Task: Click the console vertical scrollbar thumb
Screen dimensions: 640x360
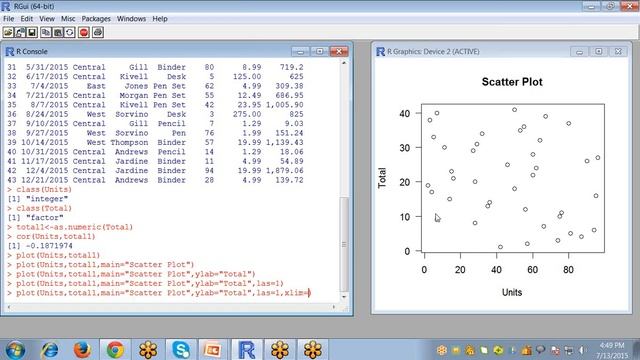Action: click(x=344, y=244)
